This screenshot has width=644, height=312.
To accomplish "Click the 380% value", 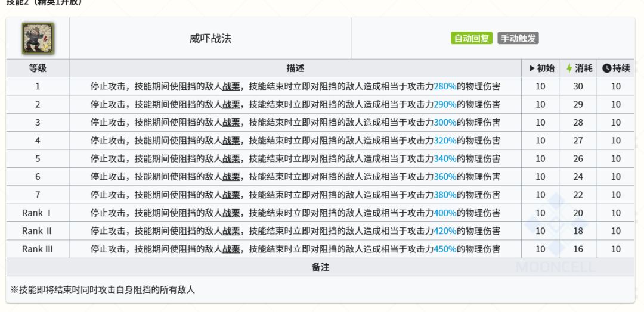I will click(x=445, y=195).
